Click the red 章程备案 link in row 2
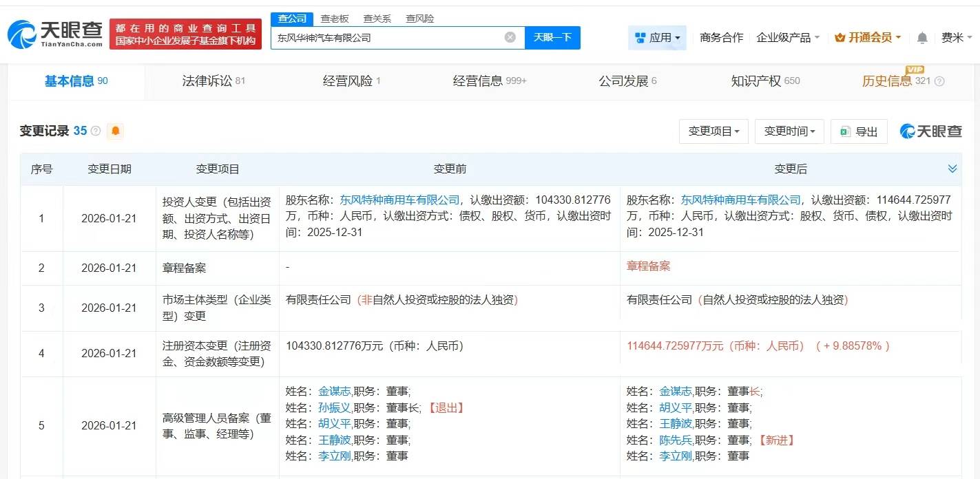980x479 pixels. pos(648,265)
